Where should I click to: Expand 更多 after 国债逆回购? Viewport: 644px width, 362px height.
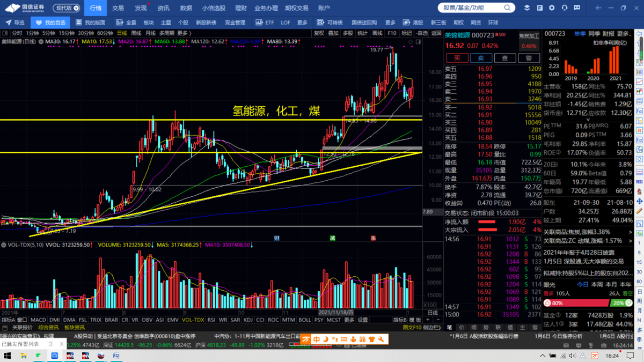click(x=390, y=23)
